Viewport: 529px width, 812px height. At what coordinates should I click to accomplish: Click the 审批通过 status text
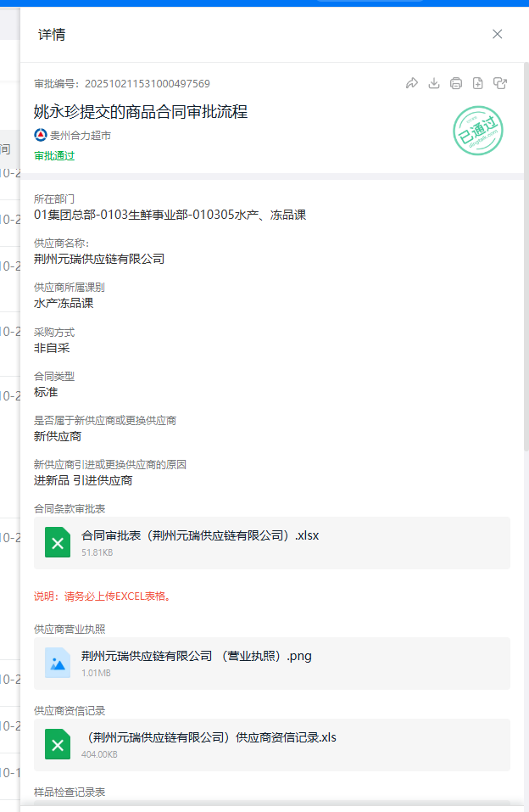54,156
